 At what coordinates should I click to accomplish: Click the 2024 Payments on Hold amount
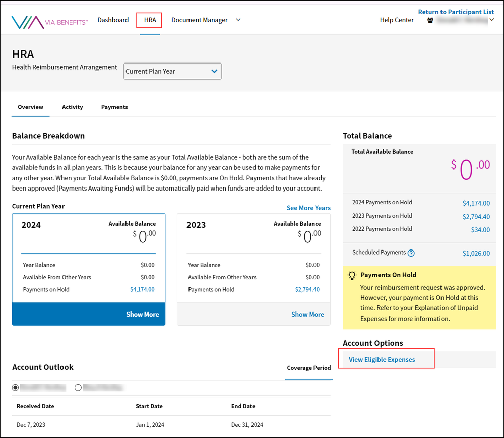point(476,203)
